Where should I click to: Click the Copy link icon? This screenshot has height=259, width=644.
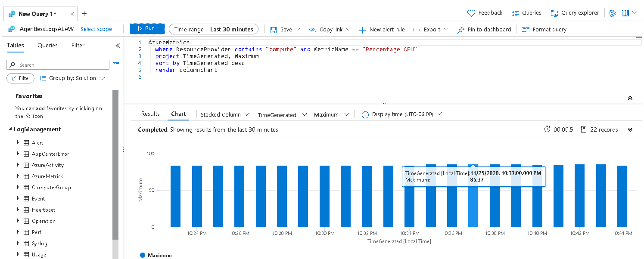(x=312, y=29)
